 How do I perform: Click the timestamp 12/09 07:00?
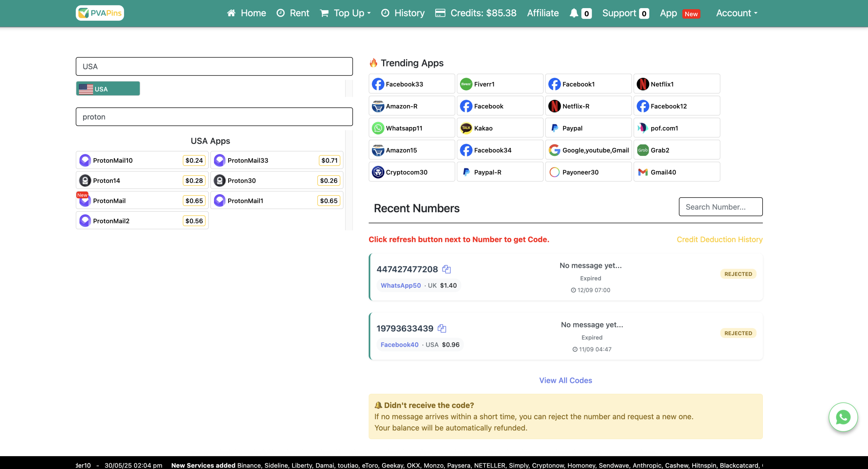pos(590,290)
